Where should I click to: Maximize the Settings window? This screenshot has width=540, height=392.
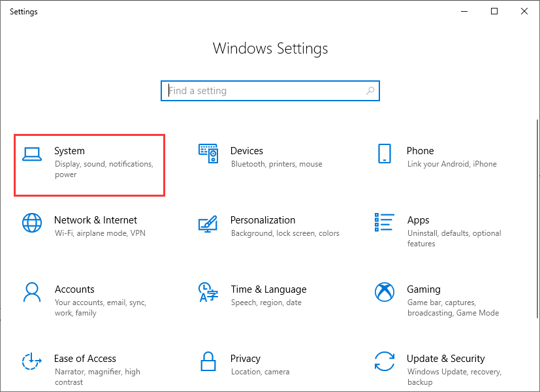(x=494, y=11)
